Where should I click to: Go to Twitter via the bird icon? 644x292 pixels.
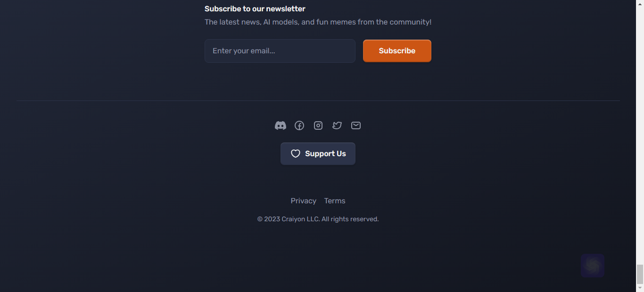click(337, 125)
